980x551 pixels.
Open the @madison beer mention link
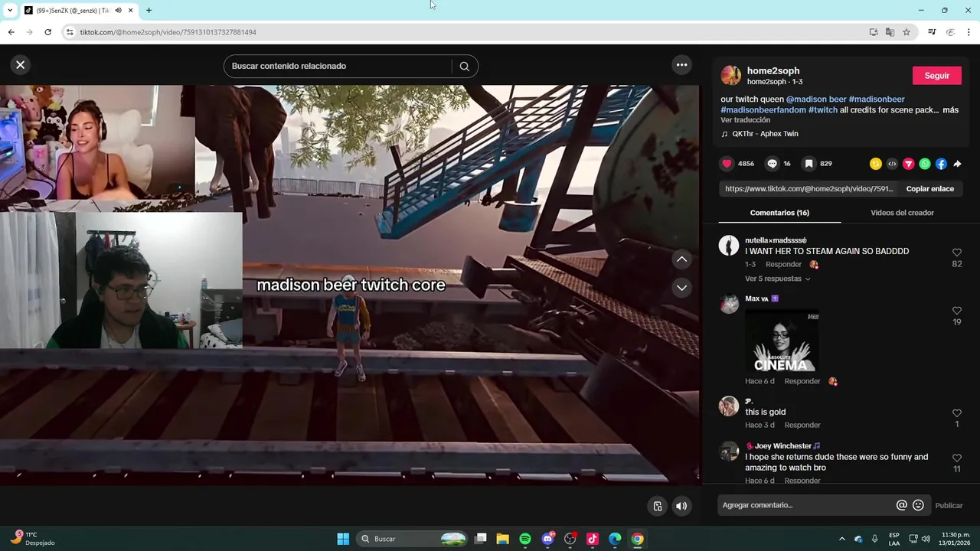click(x=816, y=99)
